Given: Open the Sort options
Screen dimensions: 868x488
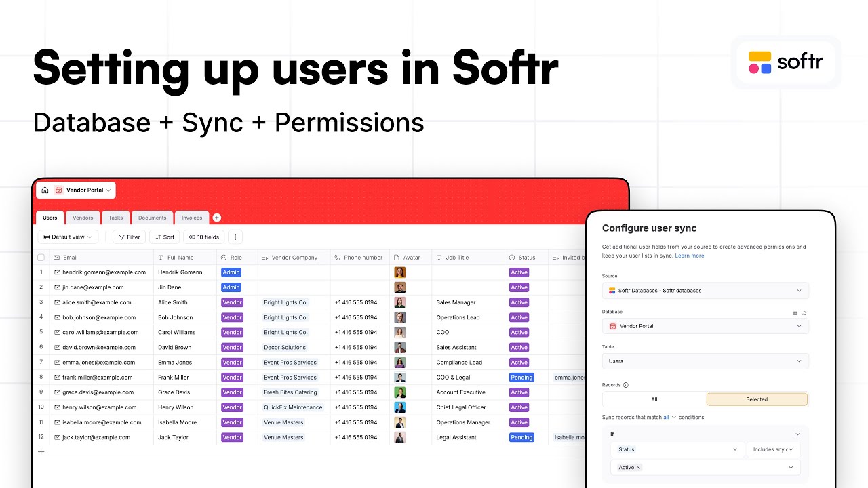Looking at the screenshot, I should tap(164, 237).
